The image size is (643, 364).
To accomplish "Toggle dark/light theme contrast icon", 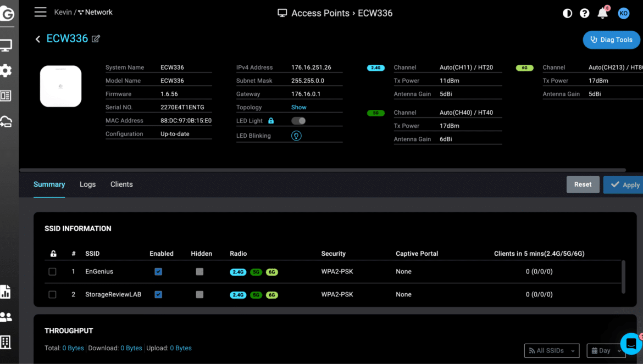I will coord(567,13).
